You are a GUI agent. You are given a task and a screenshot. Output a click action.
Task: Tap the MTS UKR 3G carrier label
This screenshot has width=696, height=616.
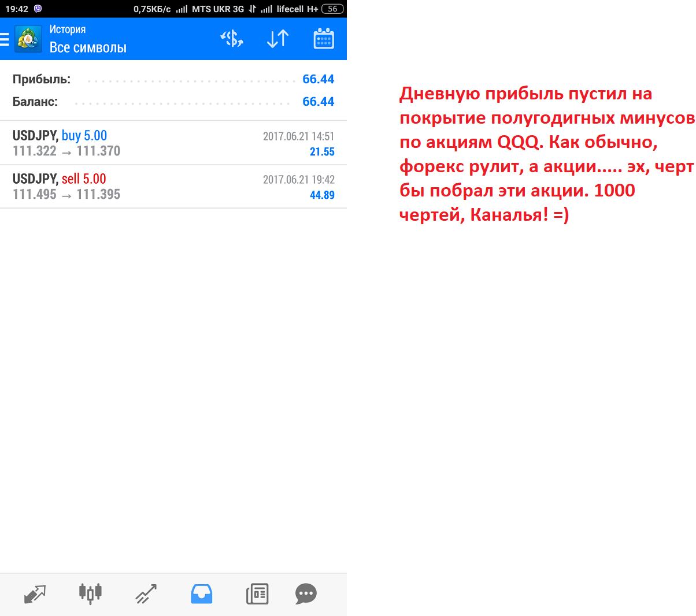(218, 9)
